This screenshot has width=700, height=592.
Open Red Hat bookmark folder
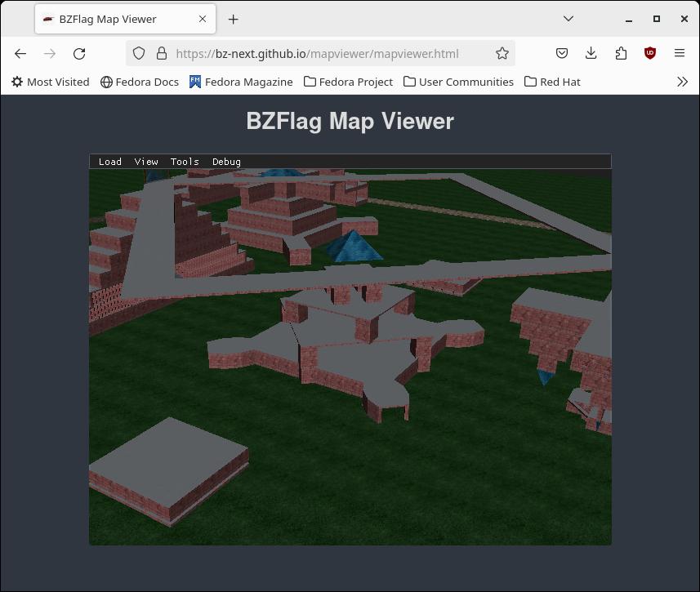[x=552, y=82]
